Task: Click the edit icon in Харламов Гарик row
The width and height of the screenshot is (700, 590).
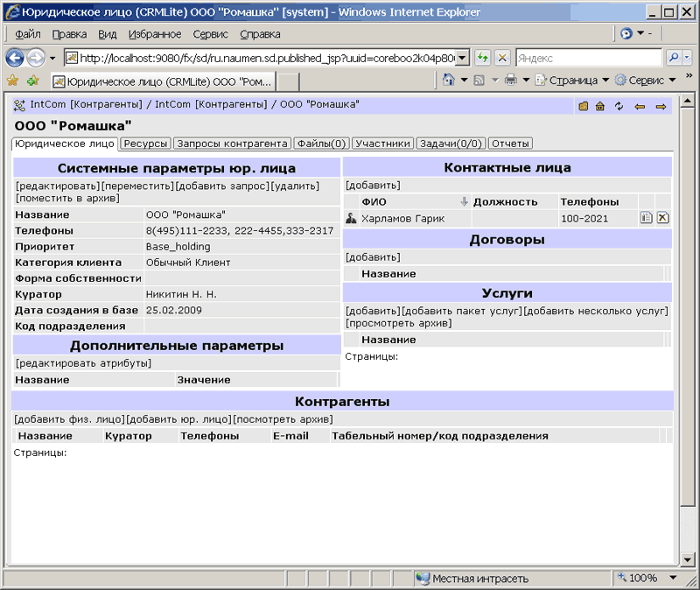Action: click(647, 217)
